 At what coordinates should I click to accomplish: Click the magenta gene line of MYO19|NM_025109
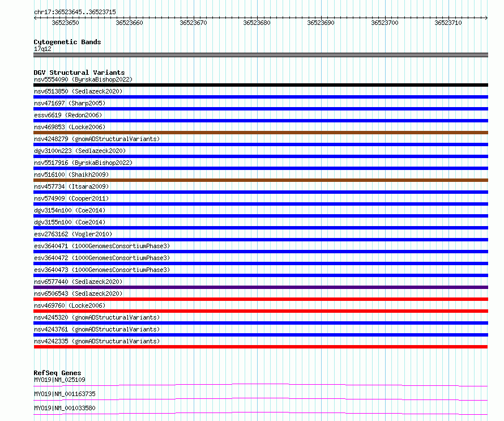click(260, 384)
